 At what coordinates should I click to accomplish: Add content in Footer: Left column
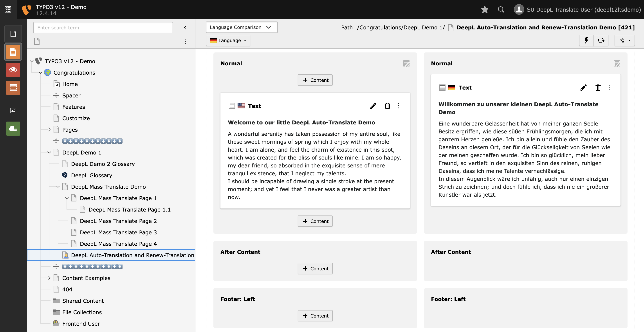click(315, 316)
